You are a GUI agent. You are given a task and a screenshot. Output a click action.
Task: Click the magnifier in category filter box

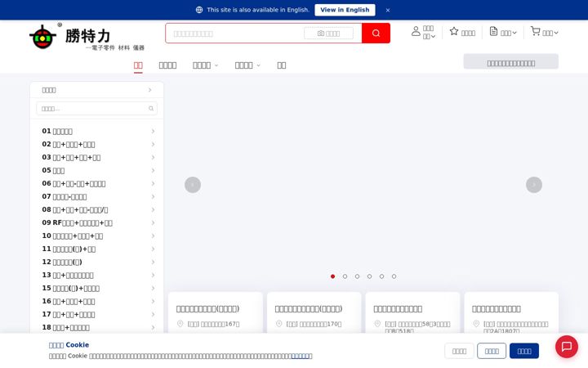151,109
